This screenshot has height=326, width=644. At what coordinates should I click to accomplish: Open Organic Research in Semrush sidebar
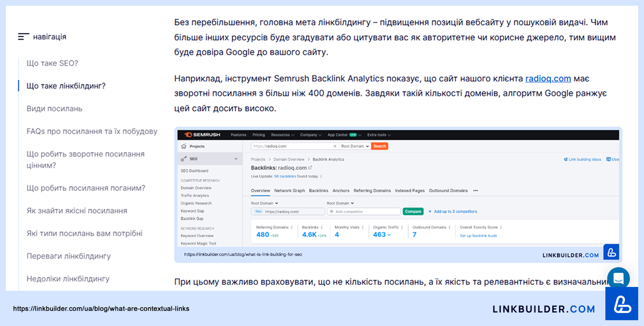(x=196, y=204)
